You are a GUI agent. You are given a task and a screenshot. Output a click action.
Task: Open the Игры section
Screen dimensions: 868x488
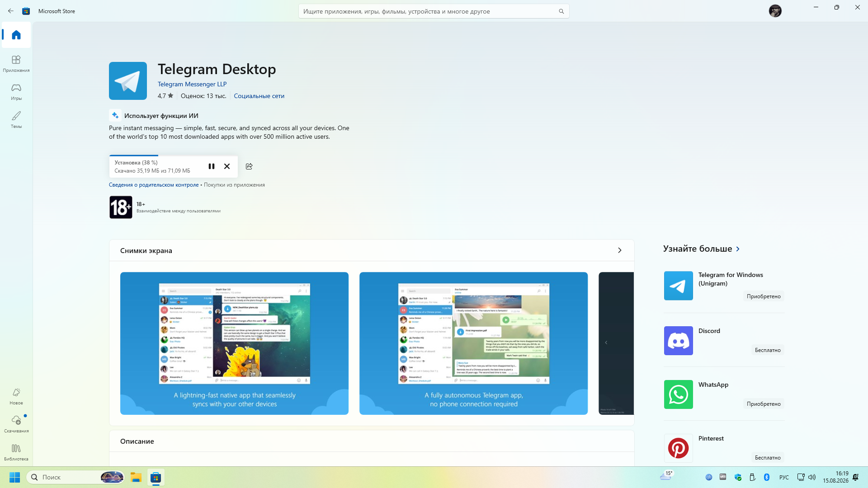(16, 92)
